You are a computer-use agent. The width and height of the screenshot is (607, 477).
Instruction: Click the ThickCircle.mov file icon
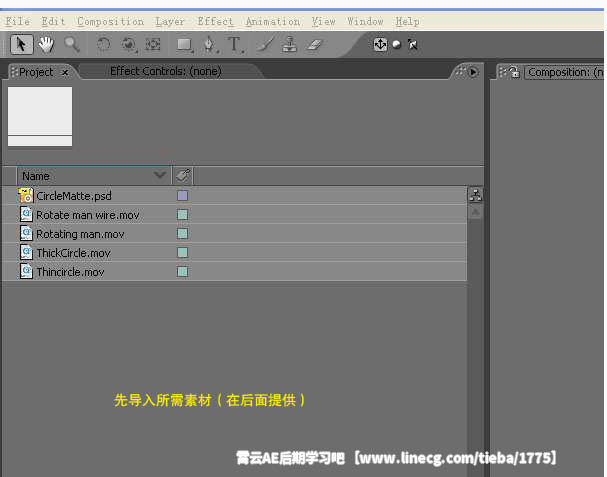(26, 252)
